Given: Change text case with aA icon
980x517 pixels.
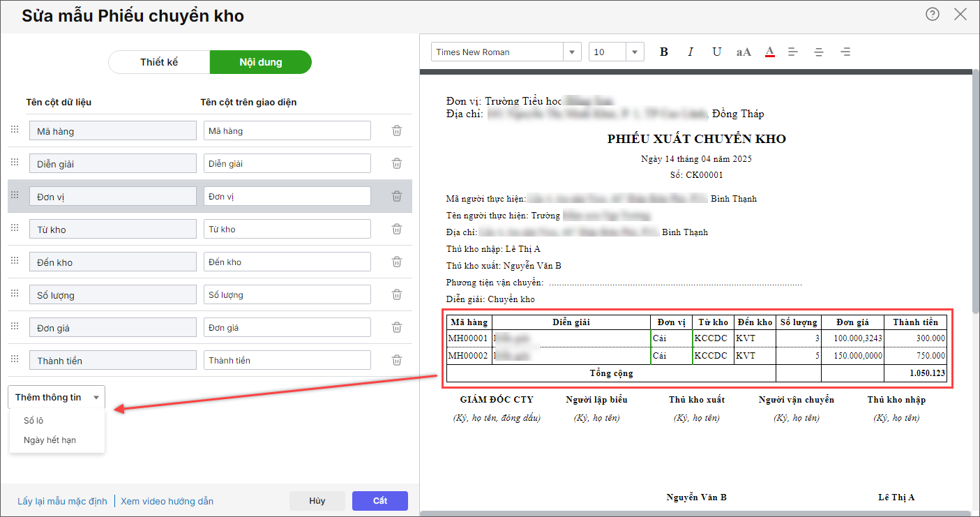Looking at the screenshot, I should click(744, 52).
